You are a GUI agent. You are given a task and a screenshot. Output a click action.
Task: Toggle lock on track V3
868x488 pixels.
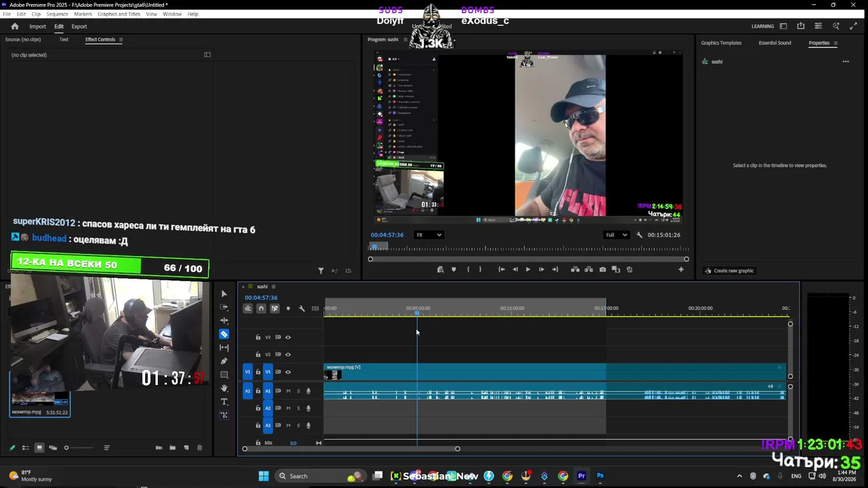(258, 337)
